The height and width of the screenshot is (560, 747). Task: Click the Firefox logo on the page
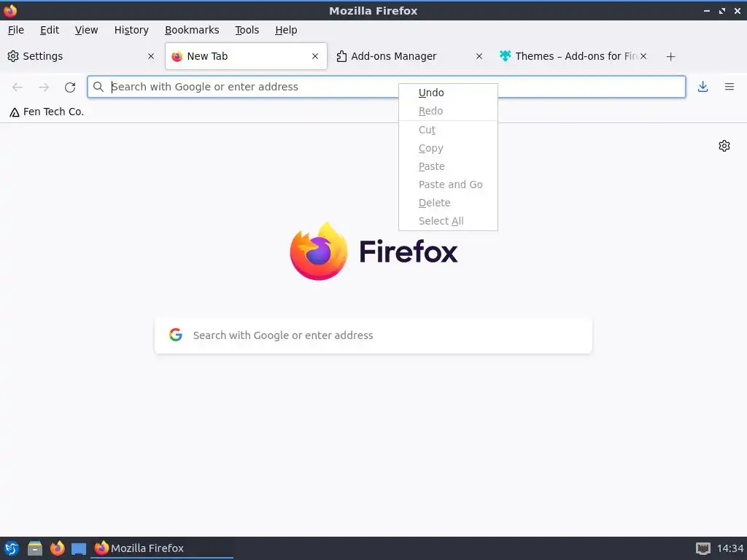pos(318,251)
